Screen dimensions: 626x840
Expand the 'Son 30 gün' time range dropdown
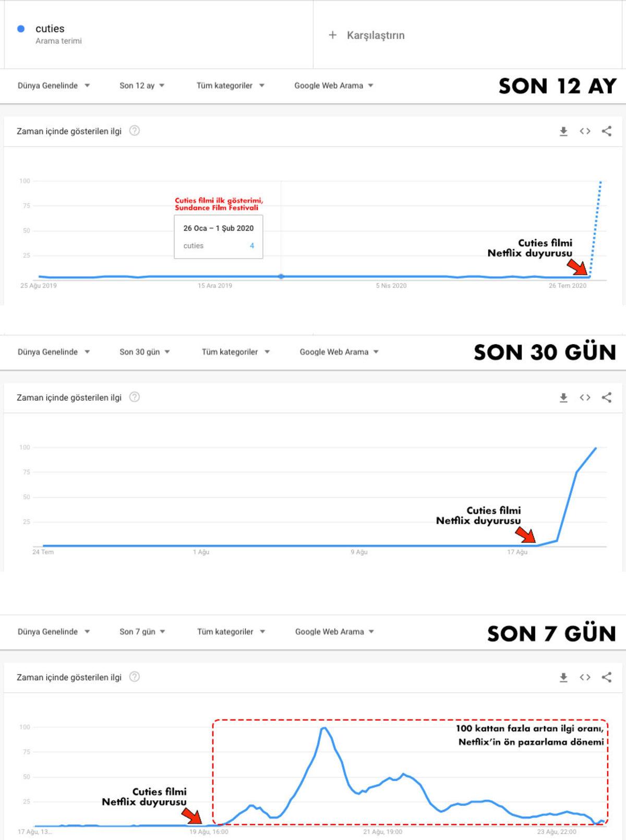145,352
